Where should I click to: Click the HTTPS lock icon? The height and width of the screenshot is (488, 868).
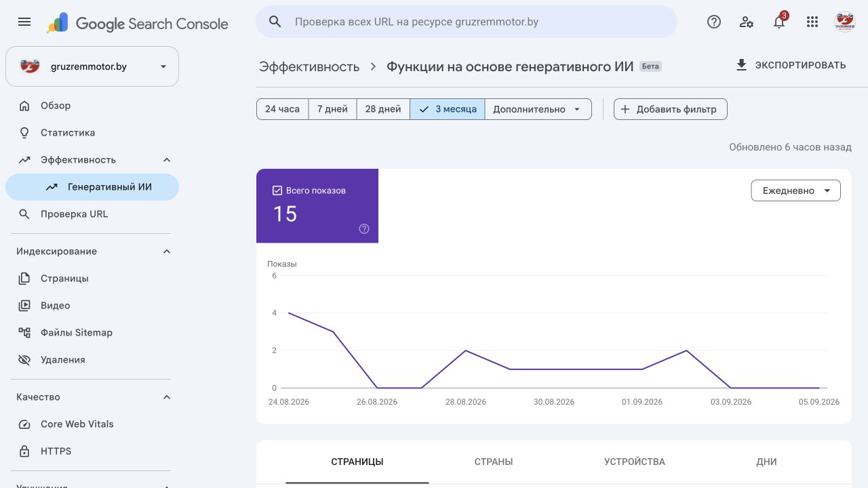point(24,451)
